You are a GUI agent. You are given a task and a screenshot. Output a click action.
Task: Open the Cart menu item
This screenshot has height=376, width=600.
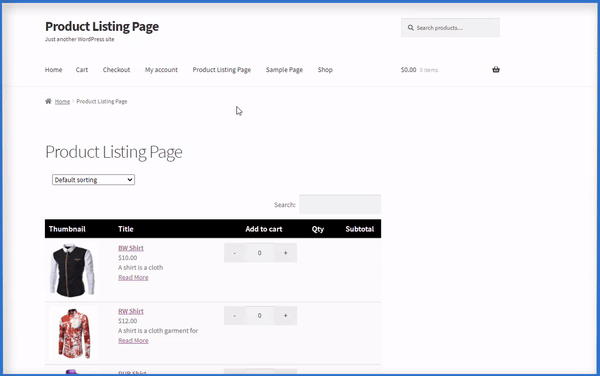(x=82, y=70)
